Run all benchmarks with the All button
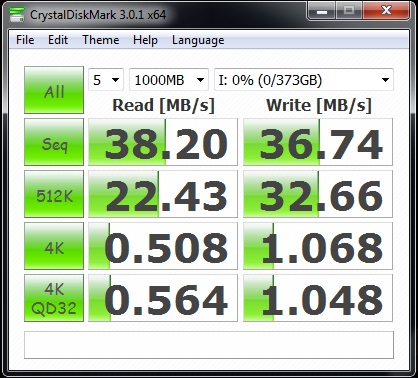418x378 pixels. click(x=54, y=90)
